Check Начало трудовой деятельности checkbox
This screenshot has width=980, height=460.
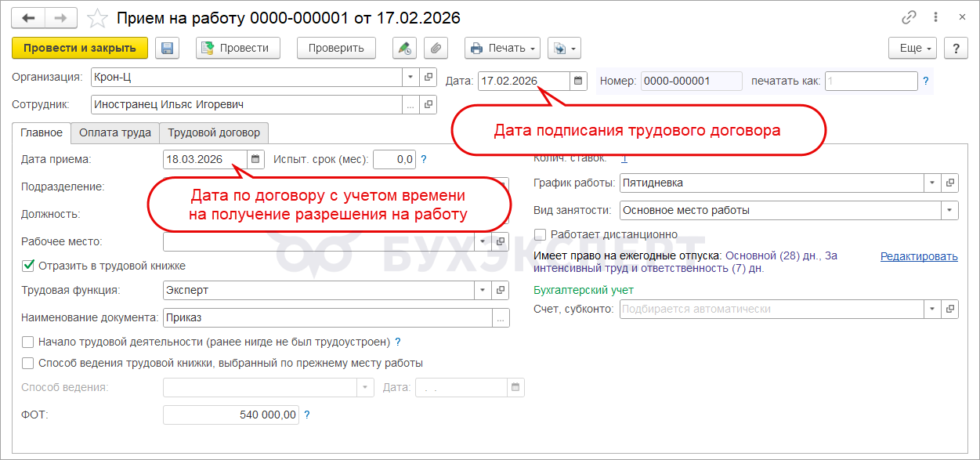(28, 342)
